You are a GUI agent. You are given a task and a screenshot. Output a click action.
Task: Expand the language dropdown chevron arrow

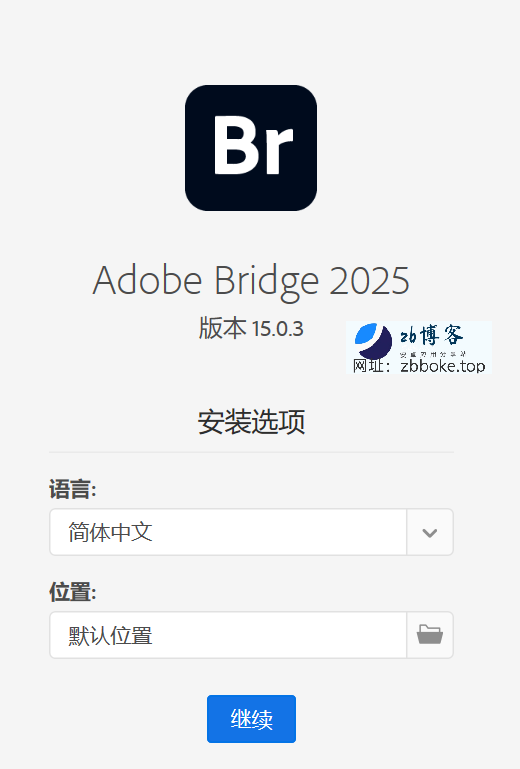tap(430, 532)
